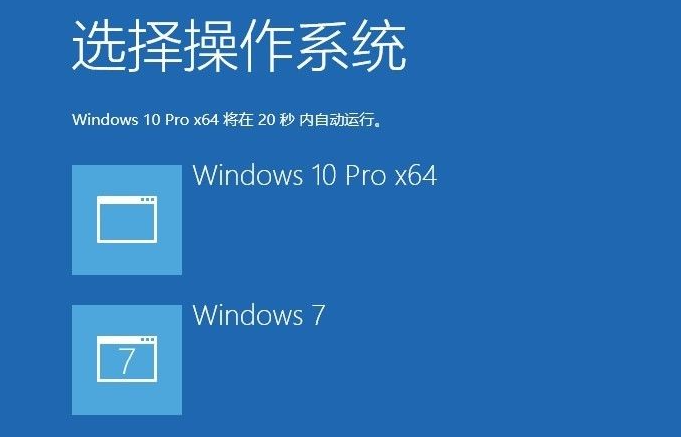Viewport: 681px width, 437px height.
Task: Click the word Pro in large Windows 10 label
Action: (x=365, y=175)
